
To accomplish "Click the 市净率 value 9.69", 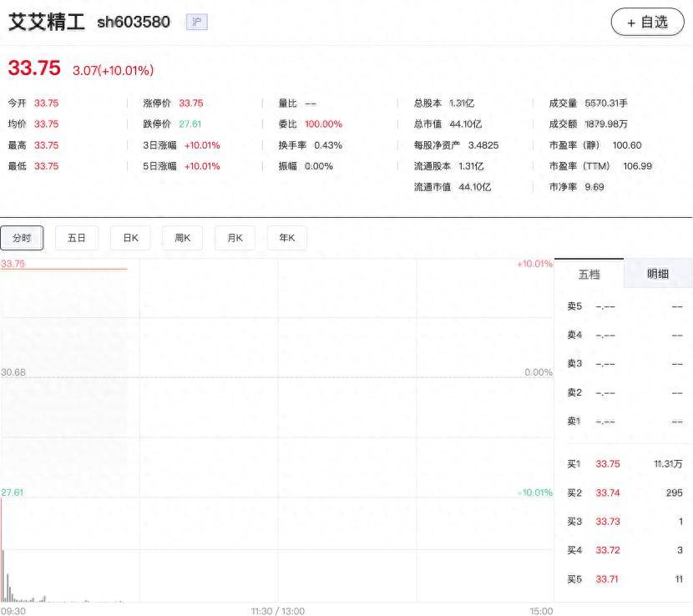I will pyautogui.click(x=594, y=187).
